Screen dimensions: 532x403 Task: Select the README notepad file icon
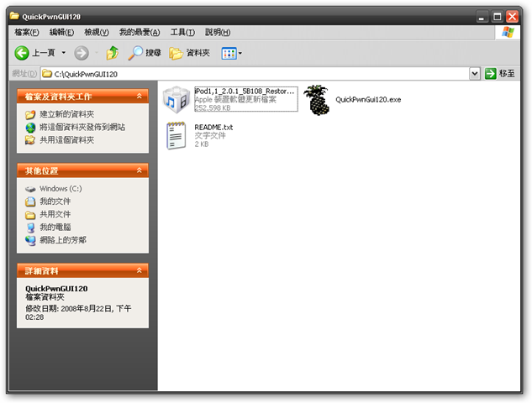pyautogui.click(x=176, y=135)
